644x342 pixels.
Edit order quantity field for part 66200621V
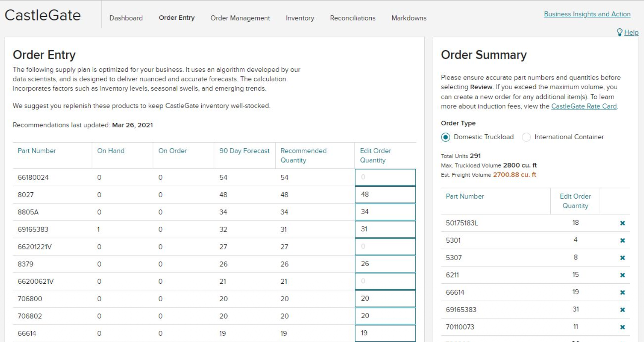coord(385,281)
